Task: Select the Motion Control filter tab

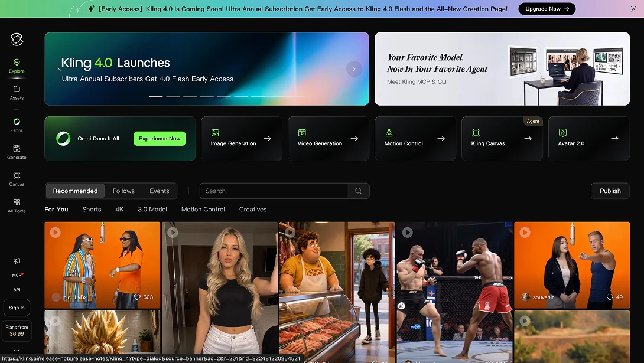Action: coord(203,209)
